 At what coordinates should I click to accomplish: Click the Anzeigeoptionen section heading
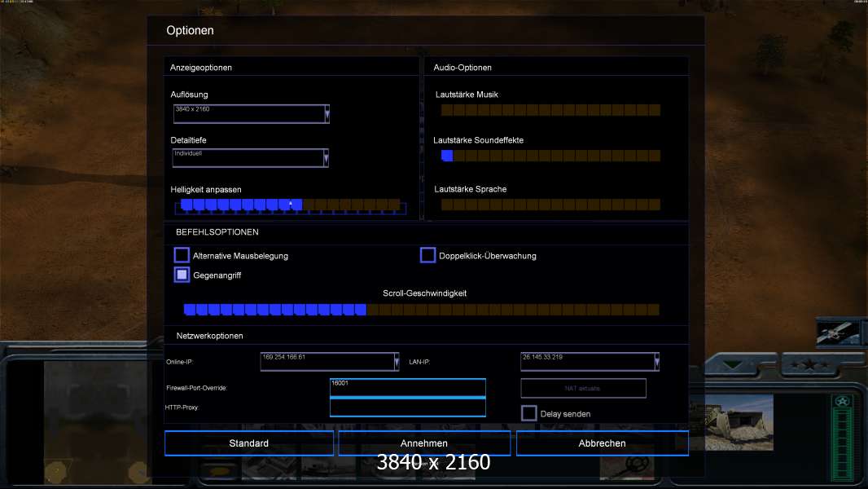point(201,68)
